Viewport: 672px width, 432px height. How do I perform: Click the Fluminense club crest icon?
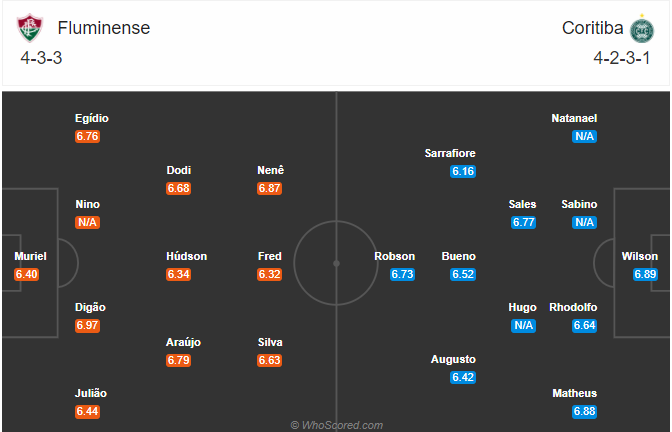(30, 28)
